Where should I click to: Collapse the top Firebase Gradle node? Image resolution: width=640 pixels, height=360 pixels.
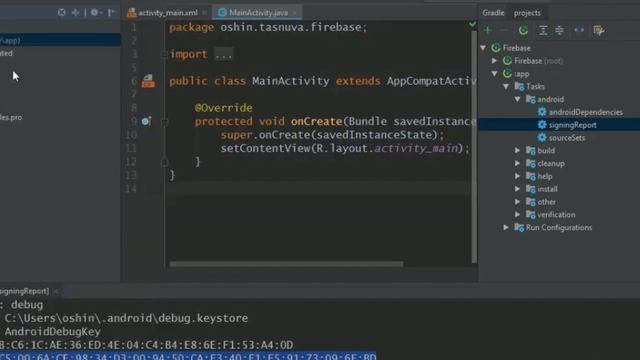(x=483, y=48)
